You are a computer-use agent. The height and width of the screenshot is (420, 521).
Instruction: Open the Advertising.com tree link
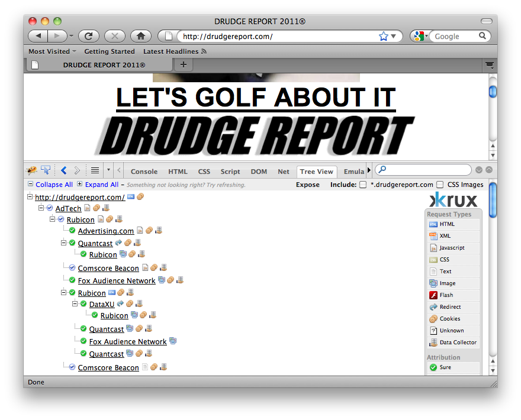[x=105, y=231]
